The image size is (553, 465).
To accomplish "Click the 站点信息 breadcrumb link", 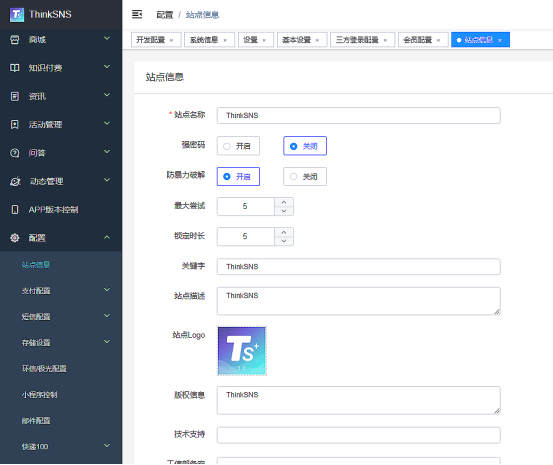I will 202,15.
